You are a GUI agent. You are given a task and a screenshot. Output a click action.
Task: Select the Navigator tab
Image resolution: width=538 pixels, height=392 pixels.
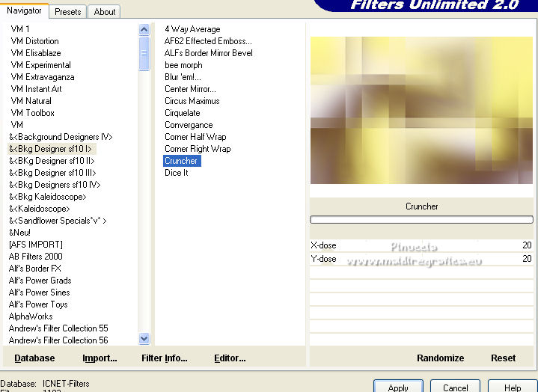(x=24, y=10)
